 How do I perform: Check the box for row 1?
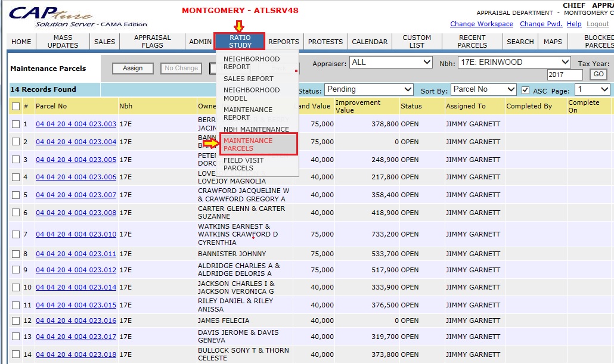pos(15,125)
